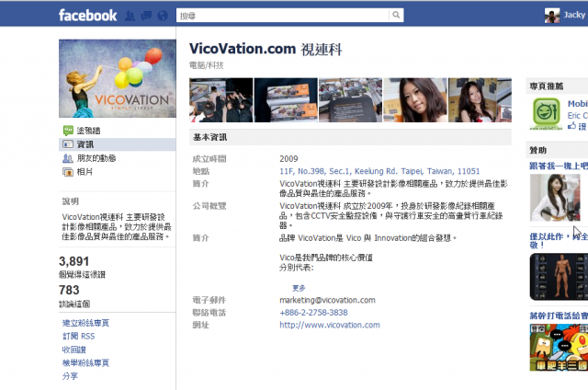This screenshot has width=588, height=390.
Task: Click the friends activity people icon
Action: (68, 158)
